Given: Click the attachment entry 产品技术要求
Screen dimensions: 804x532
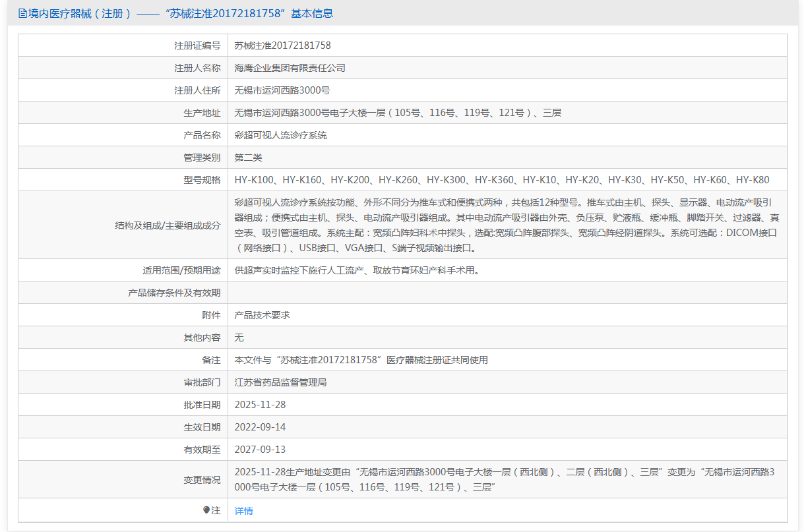Looking at the screenshot, I should 262,315.
